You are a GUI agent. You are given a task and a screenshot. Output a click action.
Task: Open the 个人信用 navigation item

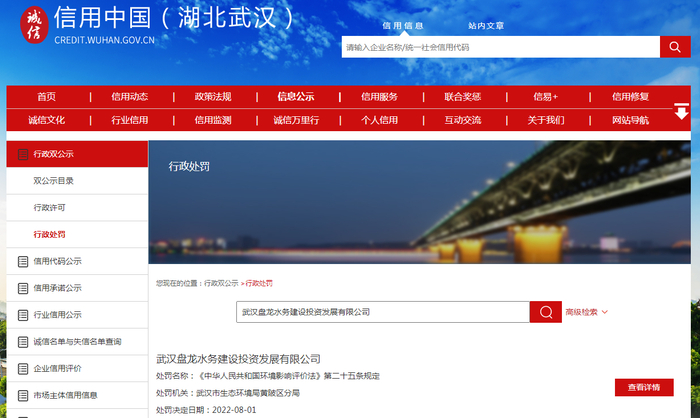379,120
